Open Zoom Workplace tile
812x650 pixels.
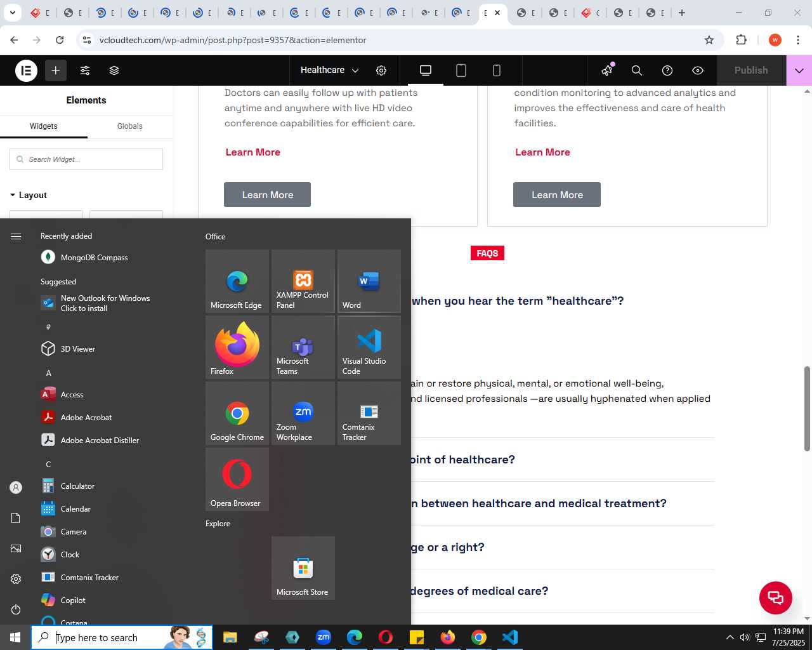click(303, 413)
